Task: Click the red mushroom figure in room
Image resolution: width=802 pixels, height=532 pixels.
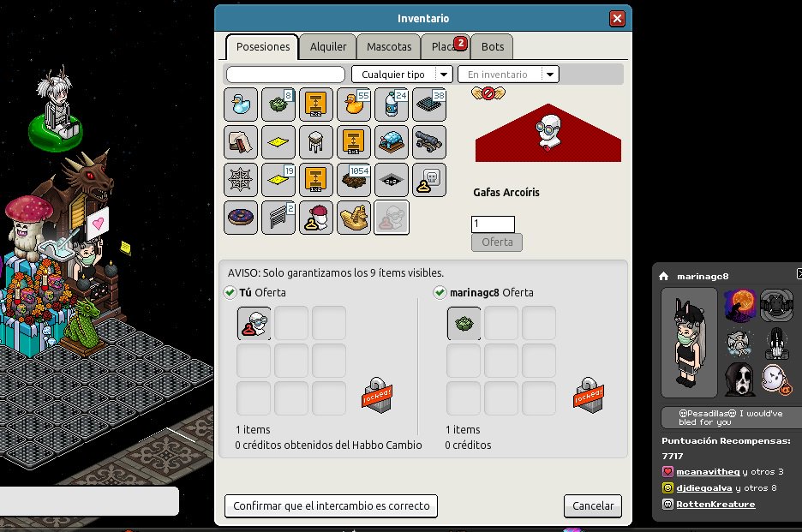Action: point(28,225)
